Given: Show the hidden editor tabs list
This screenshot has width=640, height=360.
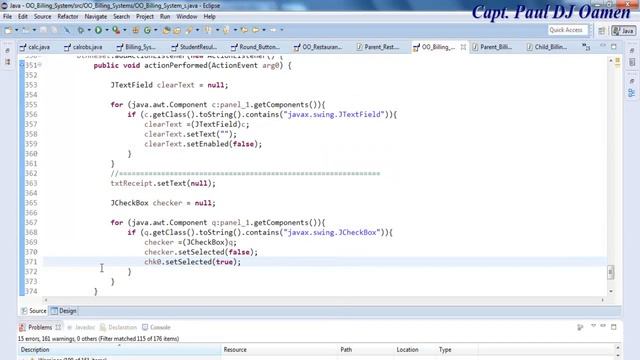Looking at the screenshot, I should pos(586,47).
